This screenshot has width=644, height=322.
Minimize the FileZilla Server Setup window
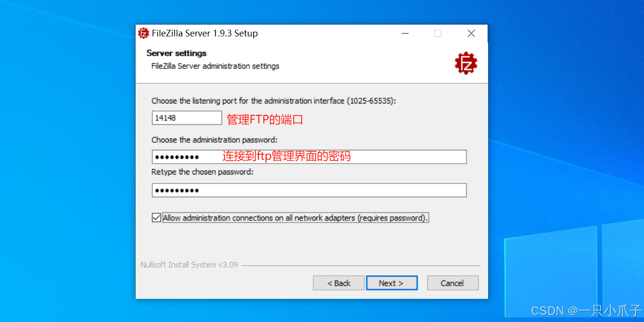click(405, 33)
